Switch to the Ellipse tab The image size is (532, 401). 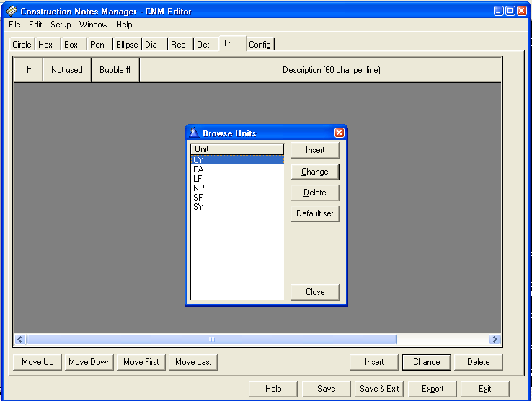(x=127, y=45)
